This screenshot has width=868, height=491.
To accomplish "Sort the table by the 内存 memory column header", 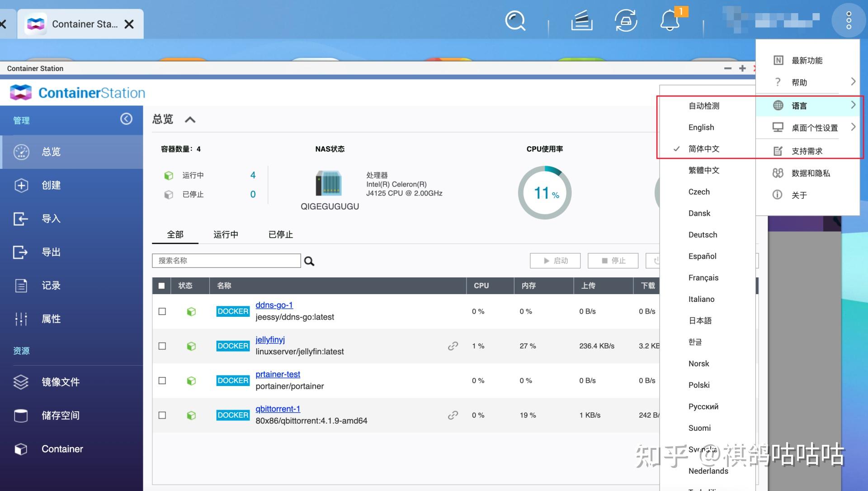I will 544,286.
